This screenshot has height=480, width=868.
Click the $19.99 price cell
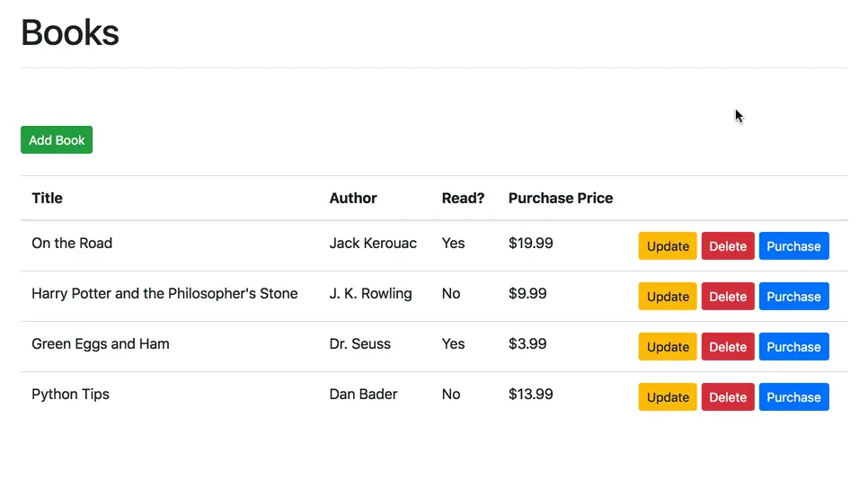[x=530, y=243]
